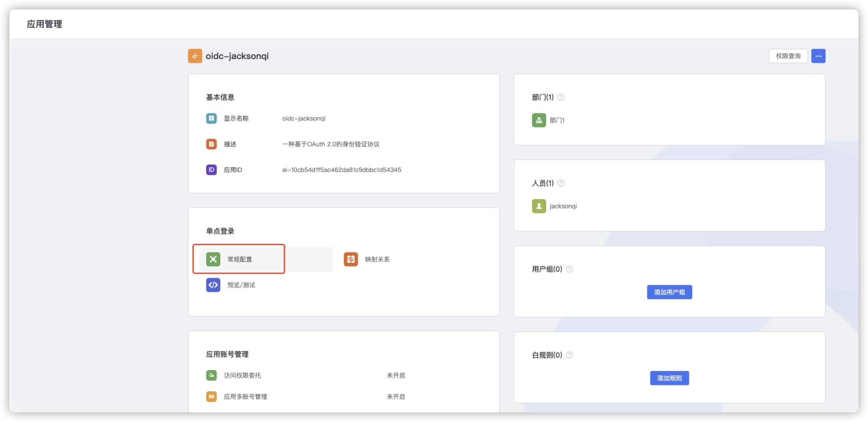The height and width of the screenshot is (422, 868).
Task: Click 未开启 status for 访问权限委托
Action: (x=395, y=375)
